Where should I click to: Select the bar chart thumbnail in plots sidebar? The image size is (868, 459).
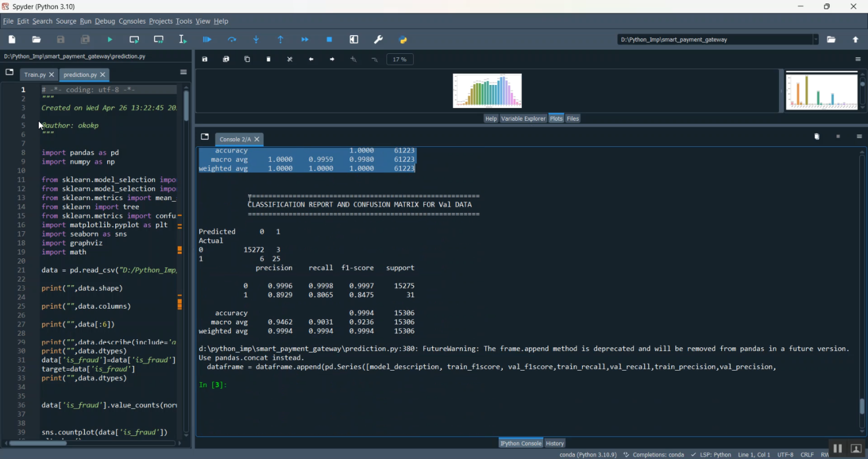click(x=821, y=91)
